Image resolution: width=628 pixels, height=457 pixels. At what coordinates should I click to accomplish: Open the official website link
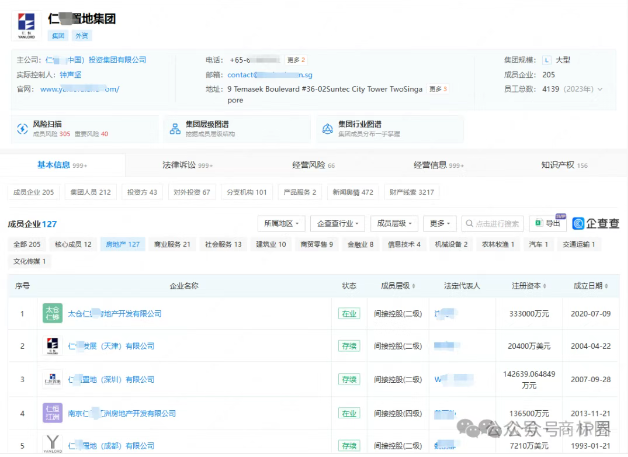pos(80,89)
